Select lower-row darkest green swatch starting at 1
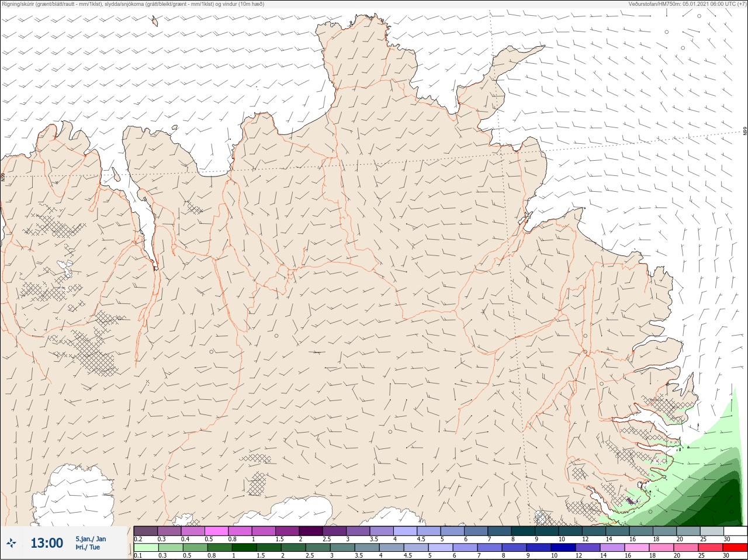This screenshot has width=748, height=560. click(x=243, y=548)
